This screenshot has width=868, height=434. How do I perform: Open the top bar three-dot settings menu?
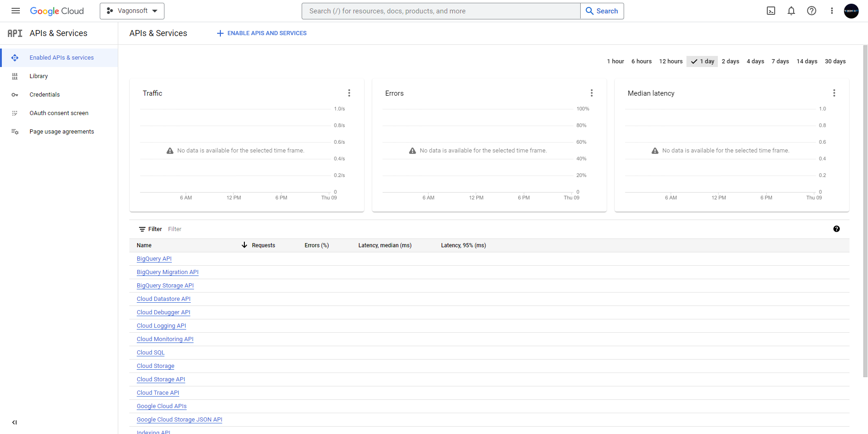pos(832,11)
